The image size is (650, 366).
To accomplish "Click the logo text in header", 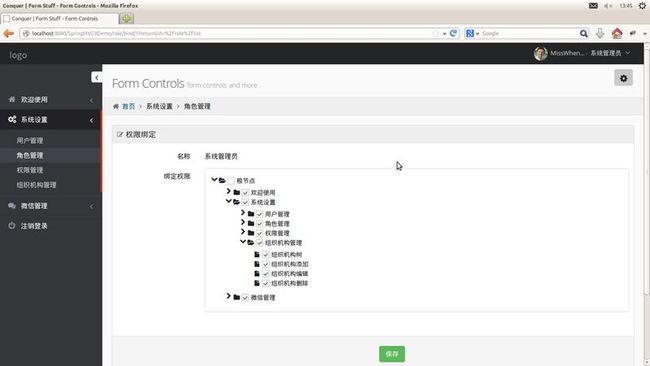I will pos(18,55).
